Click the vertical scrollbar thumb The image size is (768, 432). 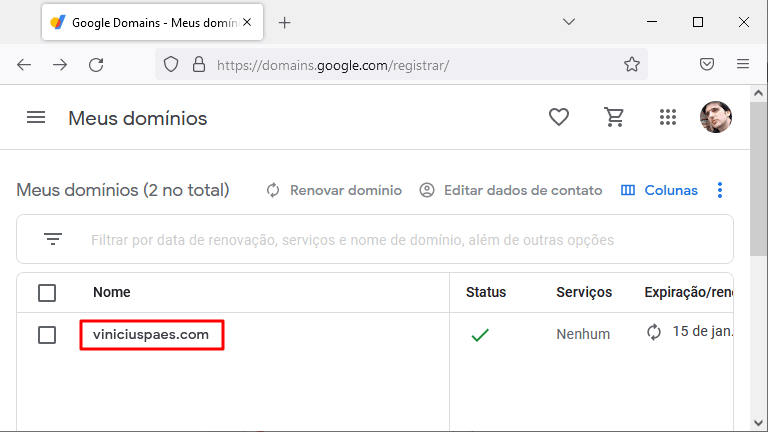coord(758,179)
